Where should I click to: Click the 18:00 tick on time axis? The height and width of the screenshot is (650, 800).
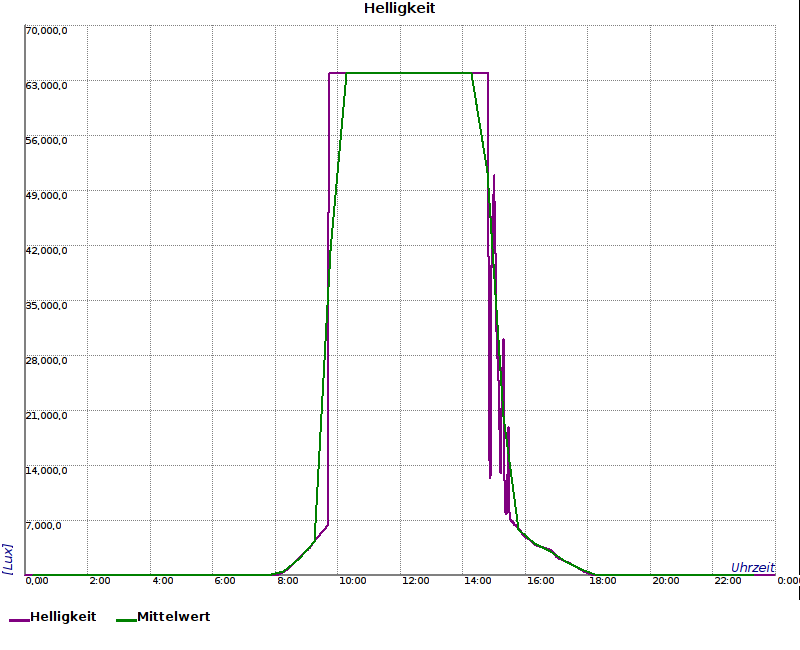[x=603, y=581]
